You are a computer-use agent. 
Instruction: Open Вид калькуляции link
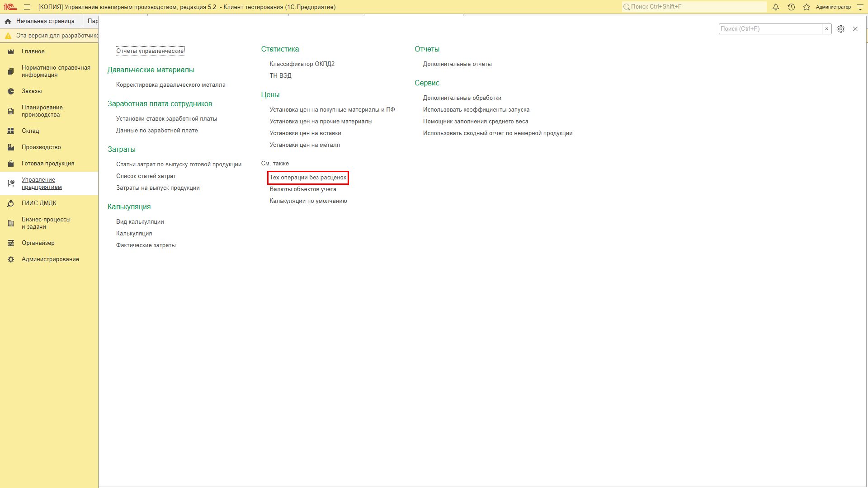click(140, 222)
